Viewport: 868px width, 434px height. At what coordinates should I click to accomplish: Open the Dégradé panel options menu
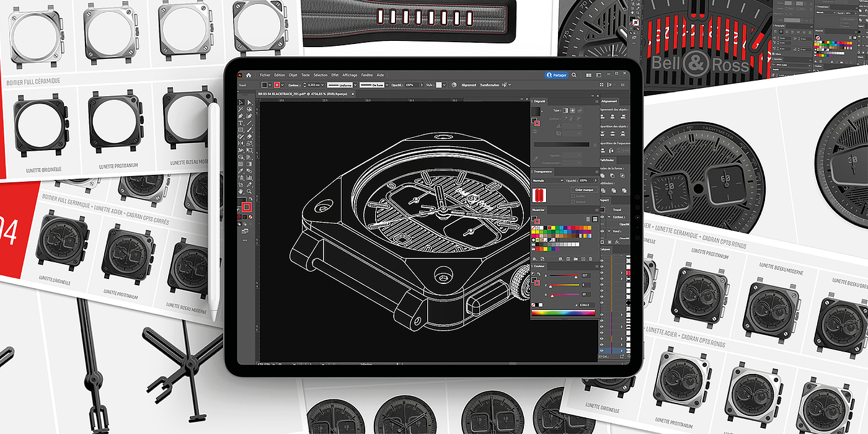tap(596, 102)
